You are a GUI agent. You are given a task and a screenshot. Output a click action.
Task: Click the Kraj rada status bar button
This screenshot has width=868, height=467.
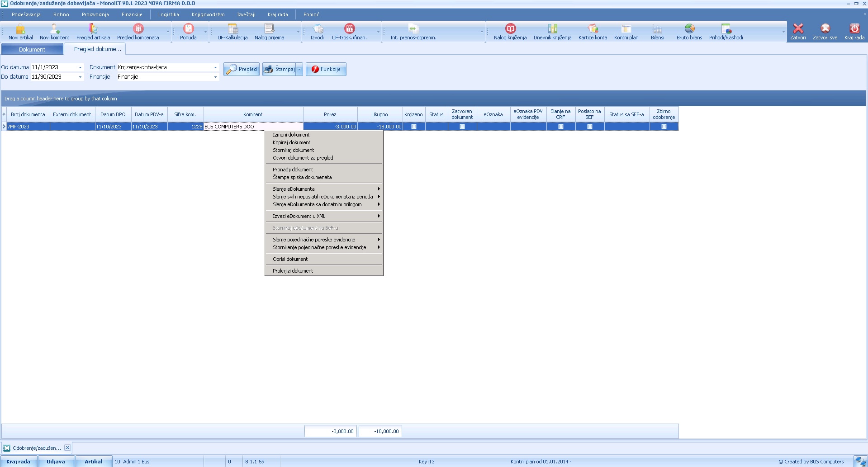tap(19, 462)
